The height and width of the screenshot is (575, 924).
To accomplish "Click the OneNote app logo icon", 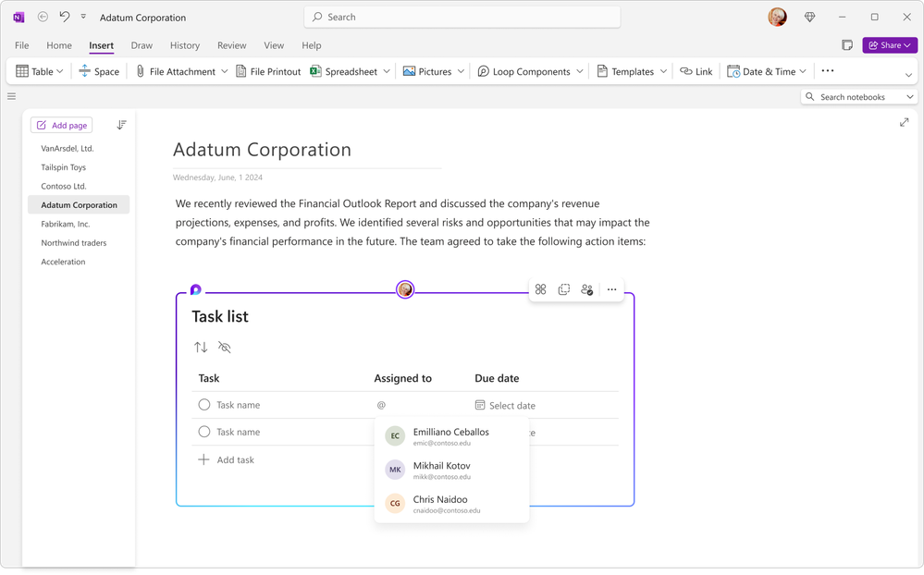I will [18, 17].
